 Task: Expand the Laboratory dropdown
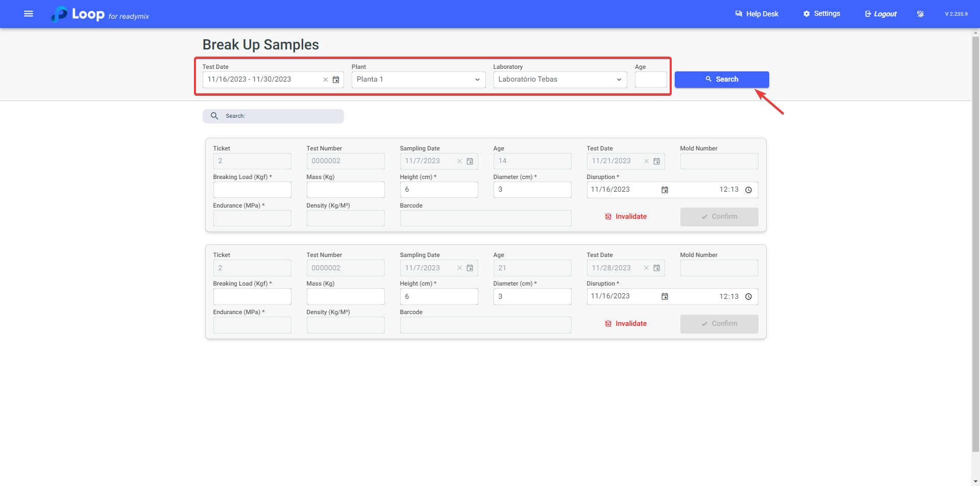559,80
